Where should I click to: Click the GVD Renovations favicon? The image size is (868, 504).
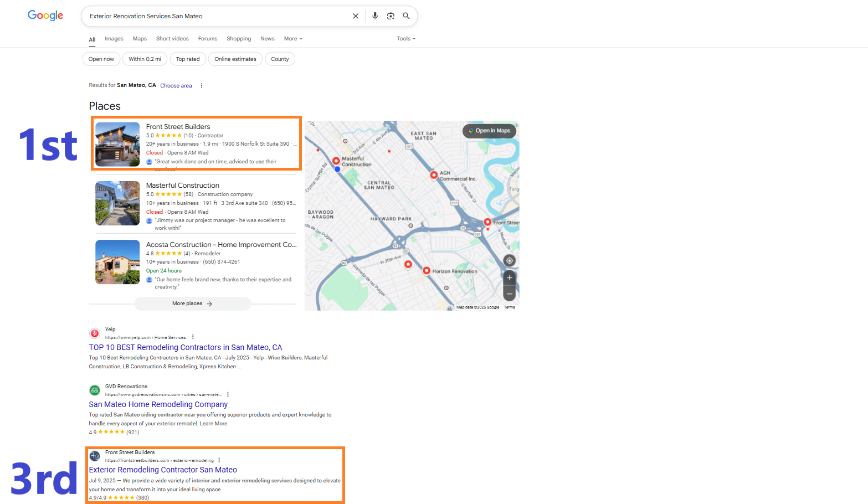[95, 390]
